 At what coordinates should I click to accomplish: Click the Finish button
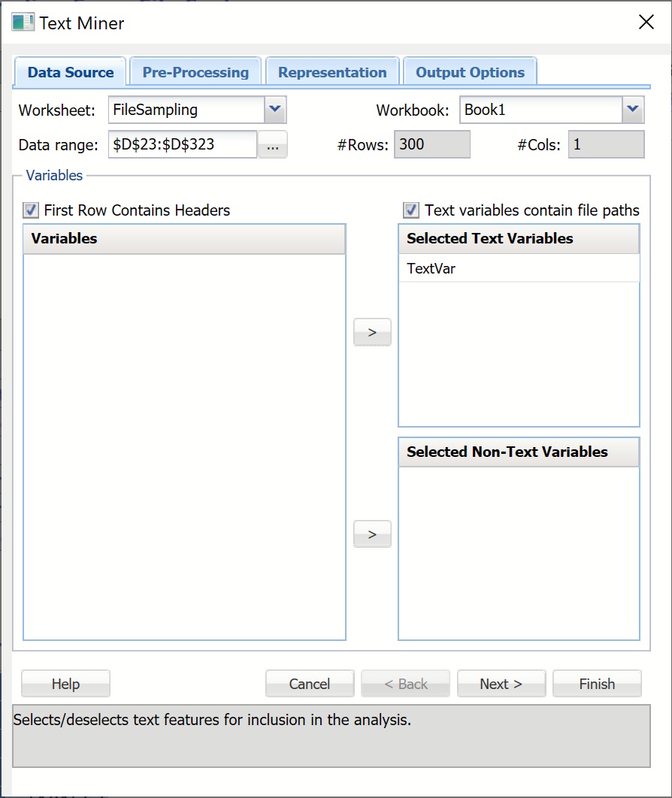(597, 684)
